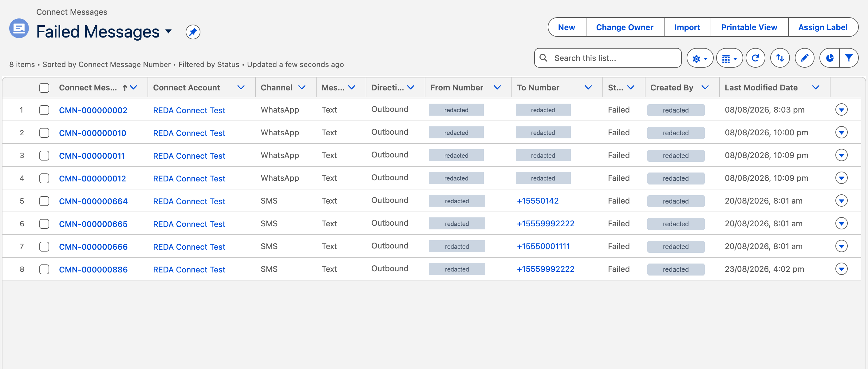
Task: Expand Created By column menu chevron
Action: [x=705, y=88]
